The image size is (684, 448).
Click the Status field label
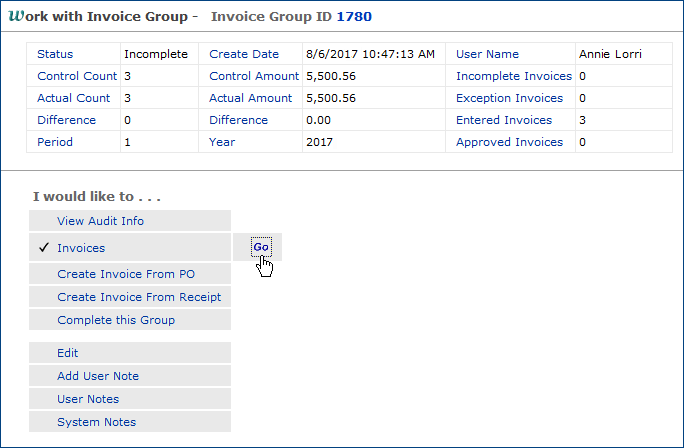click(x=55, y=54)
